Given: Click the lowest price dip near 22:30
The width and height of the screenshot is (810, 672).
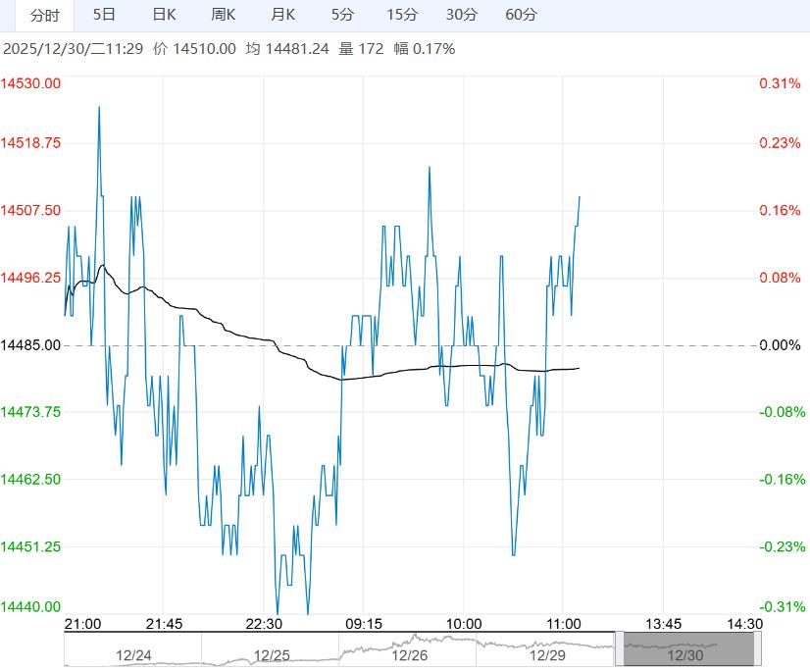Looking at the screenshot, I should tap(277, 610).
